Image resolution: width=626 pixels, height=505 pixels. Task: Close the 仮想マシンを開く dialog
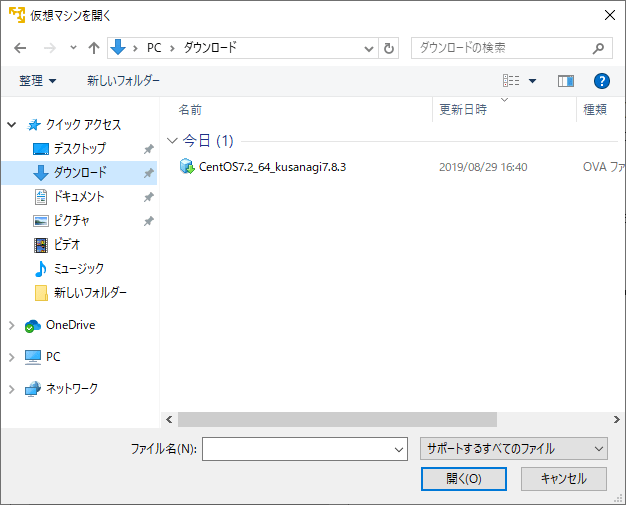(x=610, y=16)
